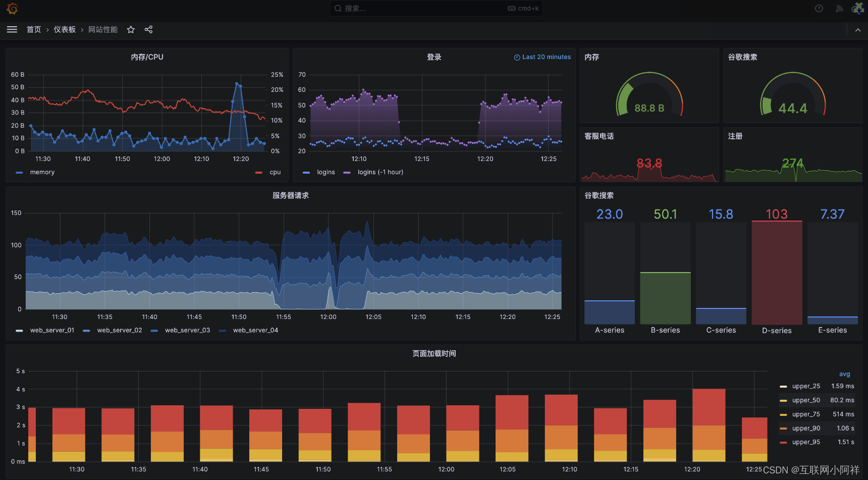Viewport: 868px width, 480px height.
Task: Click the 1.59 ms avg value
Action: (x=843, y=386)
